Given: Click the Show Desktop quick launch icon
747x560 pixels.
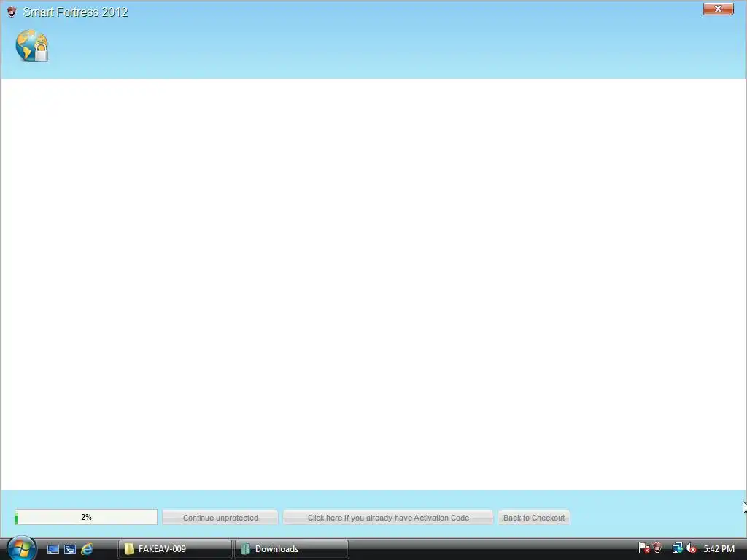Looking at the screenshot, I should (x=53, y=549).
